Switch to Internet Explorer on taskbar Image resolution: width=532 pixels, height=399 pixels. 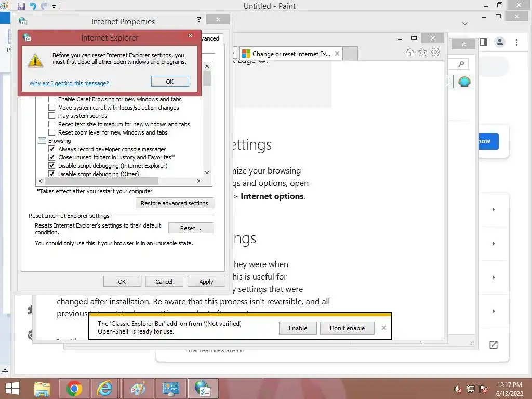click(105, 389)
